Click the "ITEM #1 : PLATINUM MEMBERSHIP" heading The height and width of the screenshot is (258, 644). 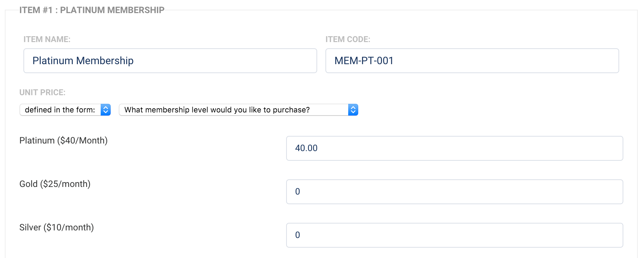pyautogui.click(x=92, y=10)
